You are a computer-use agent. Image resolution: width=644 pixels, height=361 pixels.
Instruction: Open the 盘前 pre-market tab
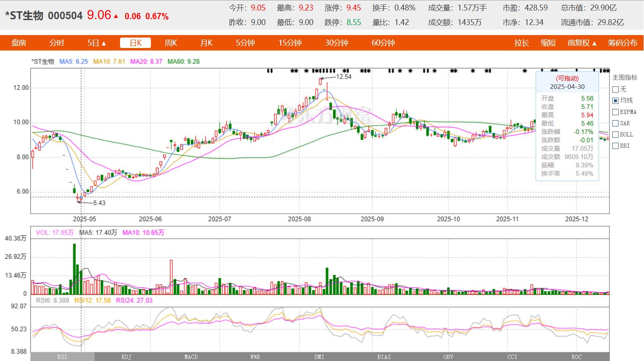coord(18,43)
